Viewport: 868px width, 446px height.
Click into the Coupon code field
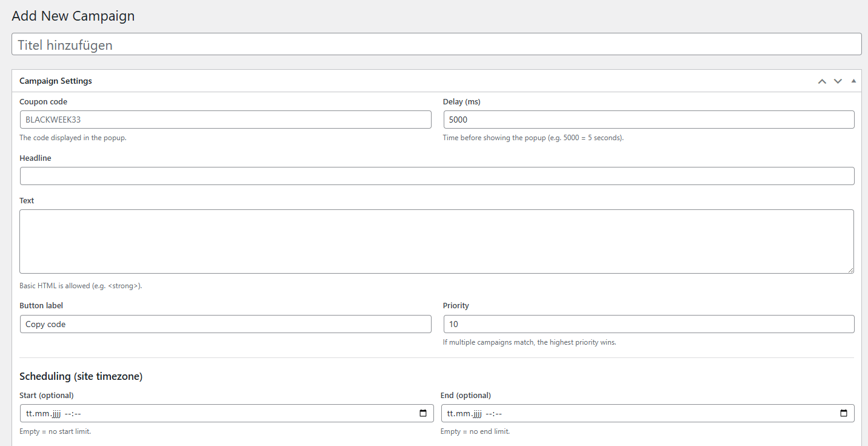(x=225, y=120)
